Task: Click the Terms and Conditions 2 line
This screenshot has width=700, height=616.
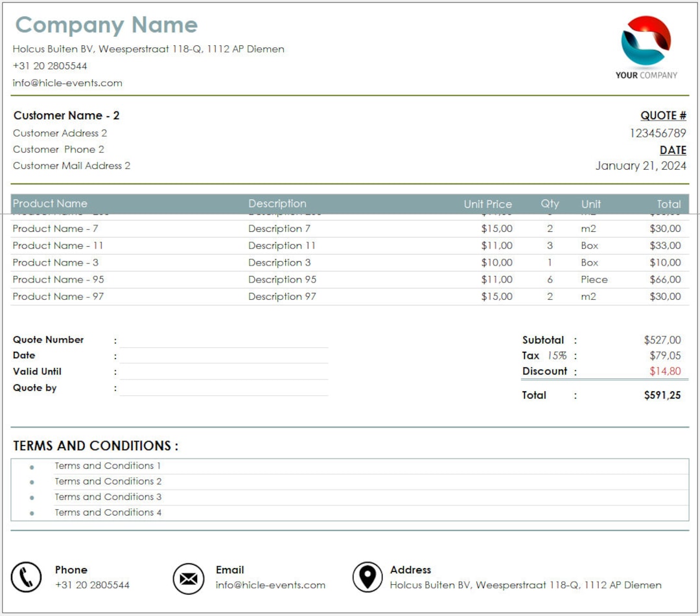Action: click(108, 482)
